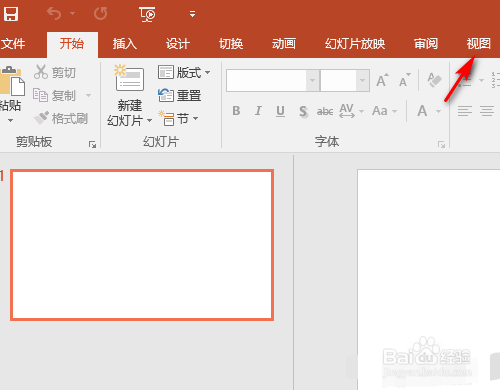Click the align left icon

[x=465, y=111]
